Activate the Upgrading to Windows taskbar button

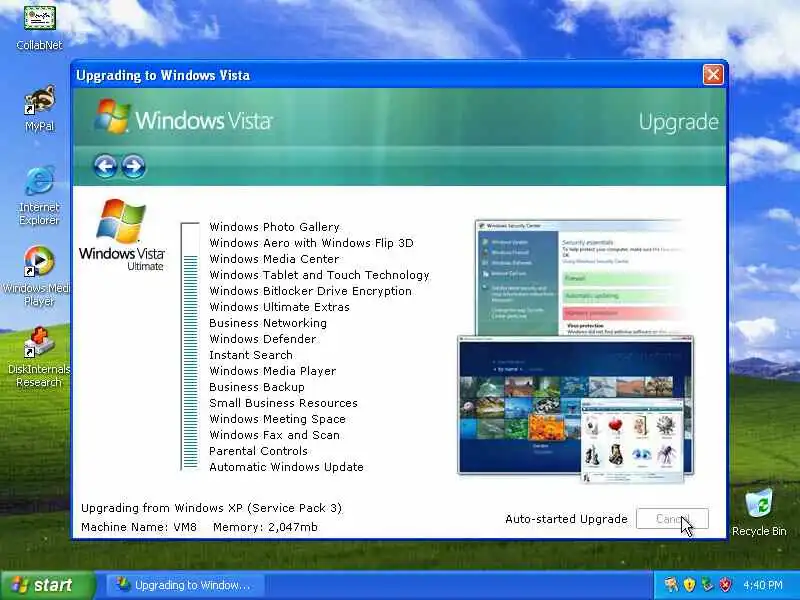(185, 585)
